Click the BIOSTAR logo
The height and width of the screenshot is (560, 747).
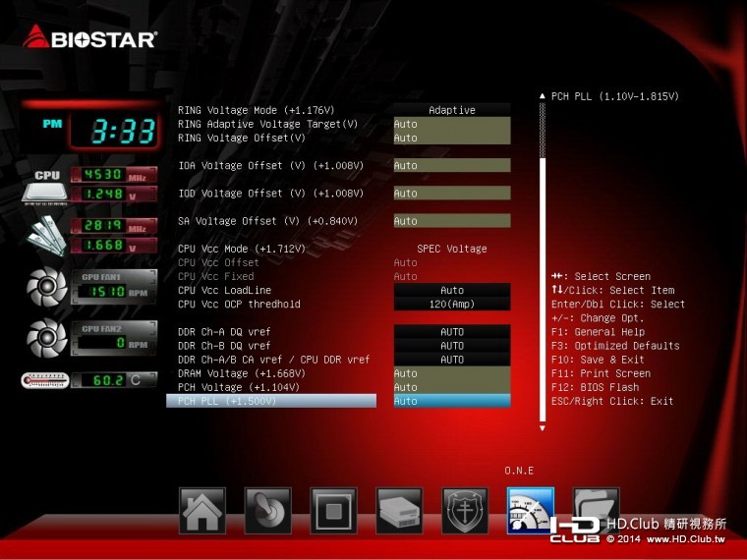tap(90, 37)
